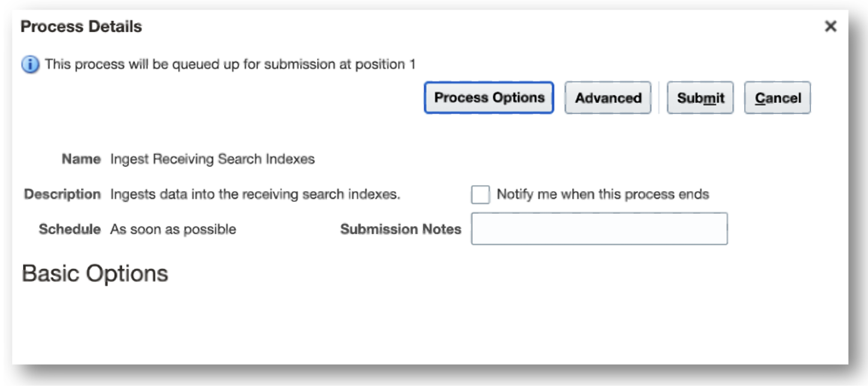The width and height of the screenshot is (868, 387).
Task: Click the Basic Options heading
Action: coord(95,273)
